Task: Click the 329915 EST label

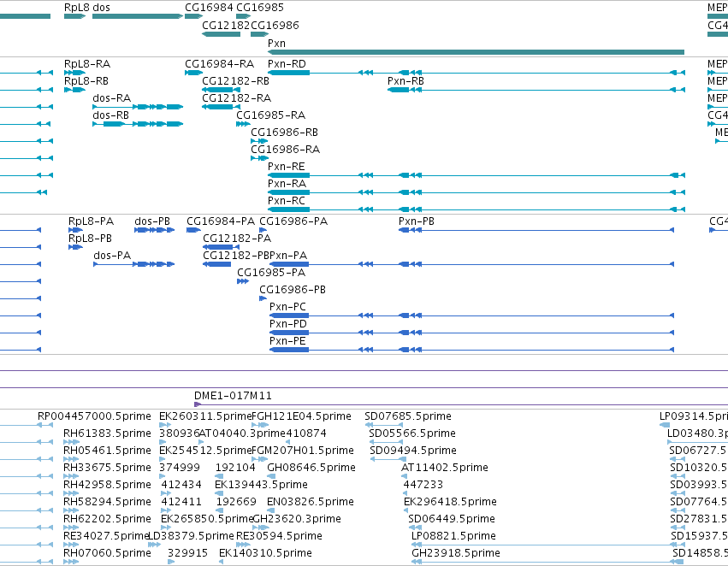Action: pyautogui.click(x=188, y=553)
